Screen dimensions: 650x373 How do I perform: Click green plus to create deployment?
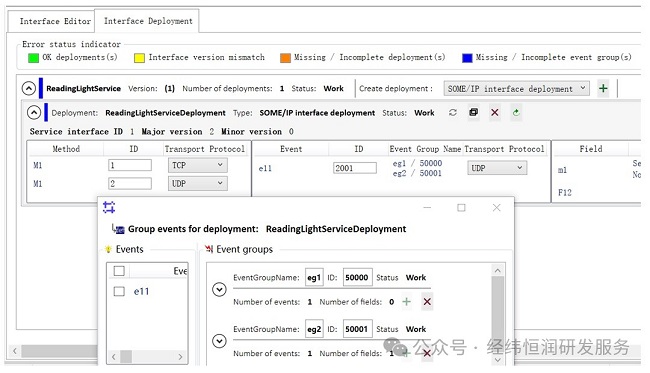603,88
